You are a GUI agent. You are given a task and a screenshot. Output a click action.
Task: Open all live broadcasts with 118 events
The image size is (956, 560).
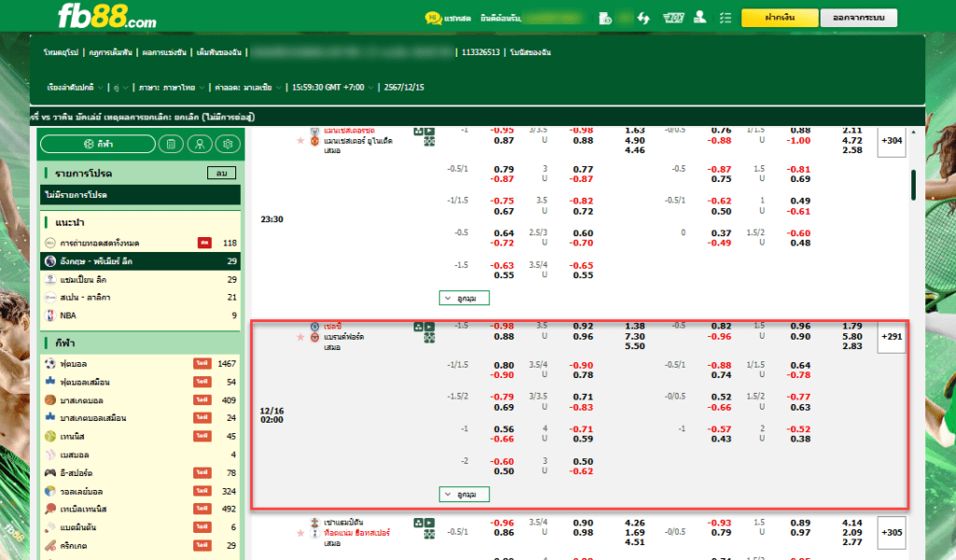[140, 243]
